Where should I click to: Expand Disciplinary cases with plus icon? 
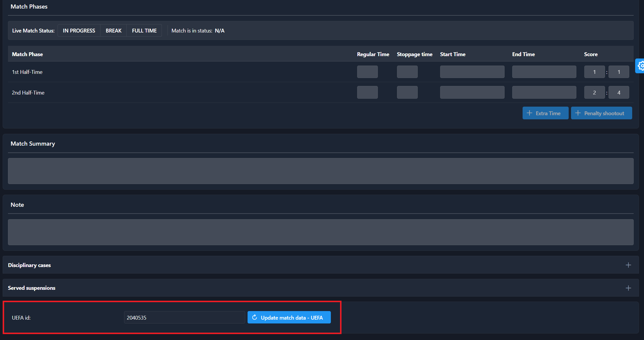tap(628, 265)
